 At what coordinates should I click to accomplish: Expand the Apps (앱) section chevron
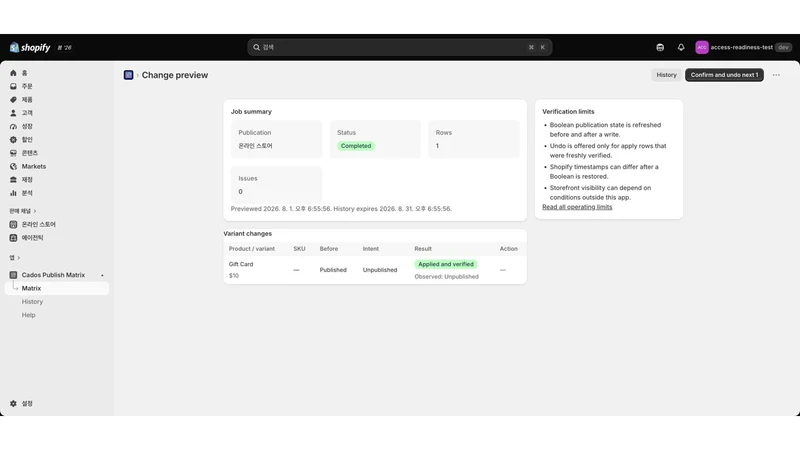[19, 258]
